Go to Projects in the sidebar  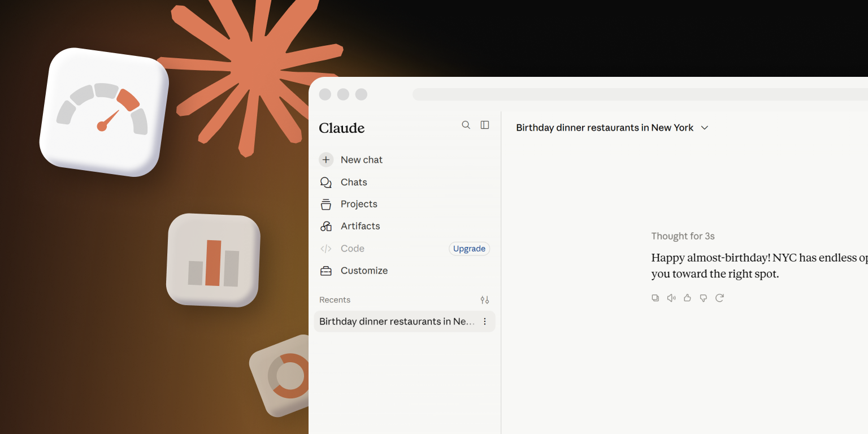pyautogui.click(x=359, y=204)
